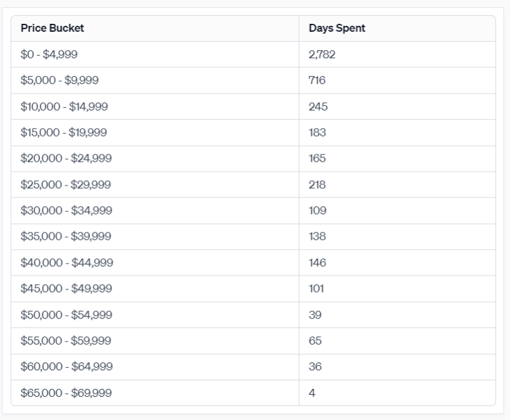The width and height of the screenshot is (510, 420).
Task: Select the $60,000 - $64,999 bucket cell
Action: pyautogui.click(x=66, y=367)
